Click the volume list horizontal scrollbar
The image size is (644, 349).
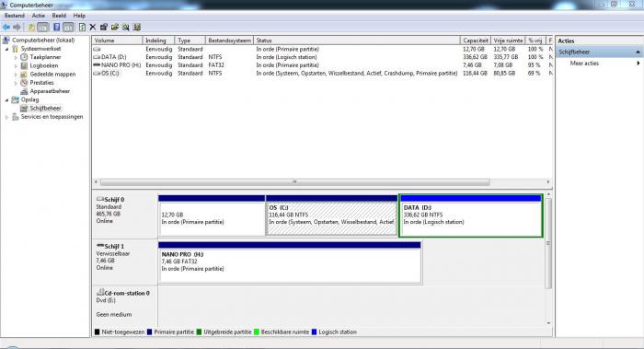tap(294, 181)
